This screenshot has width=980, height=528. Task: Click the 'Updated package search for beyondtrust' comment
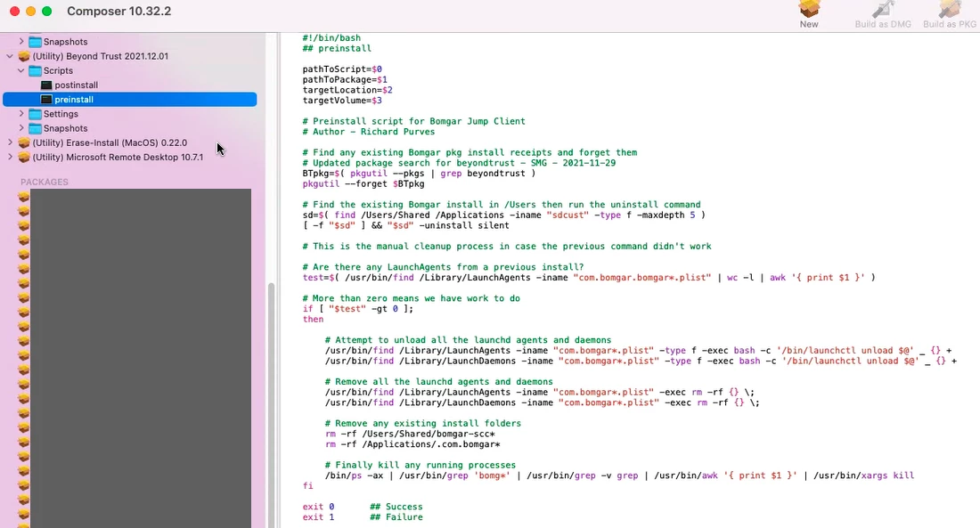tap(459, 162)
